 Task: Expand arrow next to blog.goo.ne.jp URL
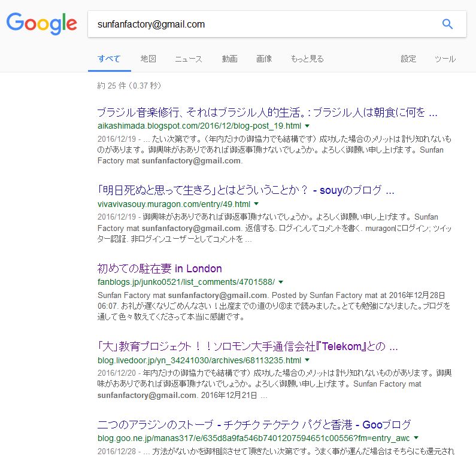(416, 438)
